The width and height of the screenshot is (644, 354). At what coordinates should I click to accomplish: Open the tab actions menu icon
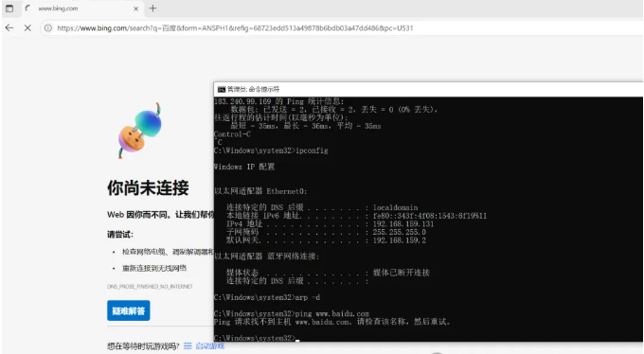(9, 9)
